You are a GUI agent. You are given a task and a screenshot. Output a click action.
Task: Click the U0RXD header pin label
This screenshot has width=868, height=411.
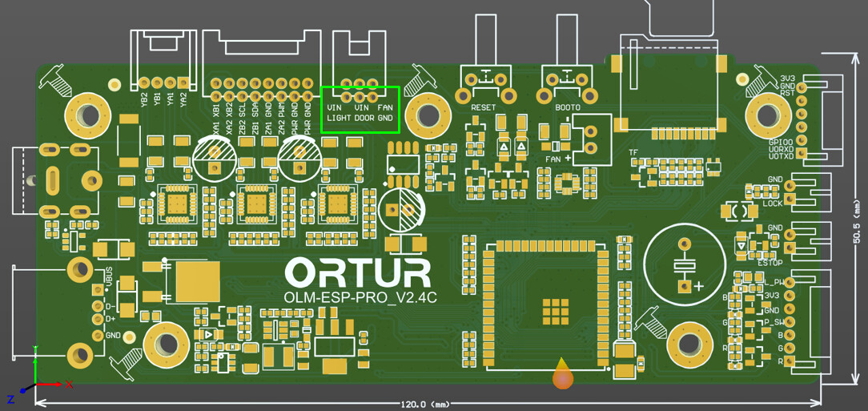tap(781, 149)
